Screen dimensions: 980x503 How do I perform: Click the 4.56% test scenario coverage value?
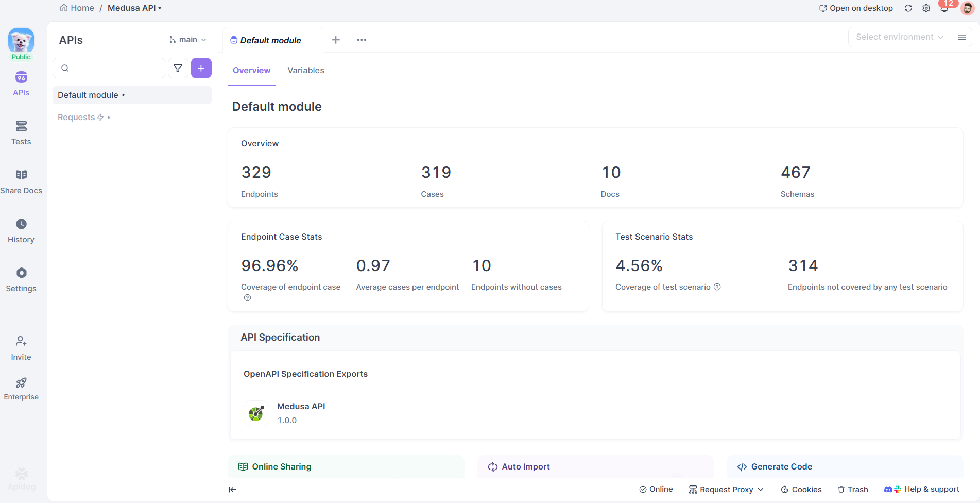click(639, 266)
